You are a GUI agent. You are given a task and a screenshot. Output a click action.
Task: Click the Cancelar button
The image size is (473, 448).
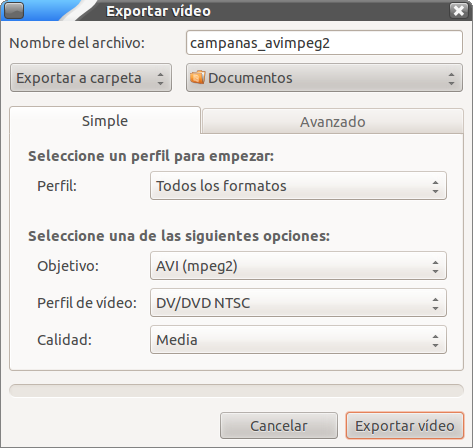tap(279, 426)
